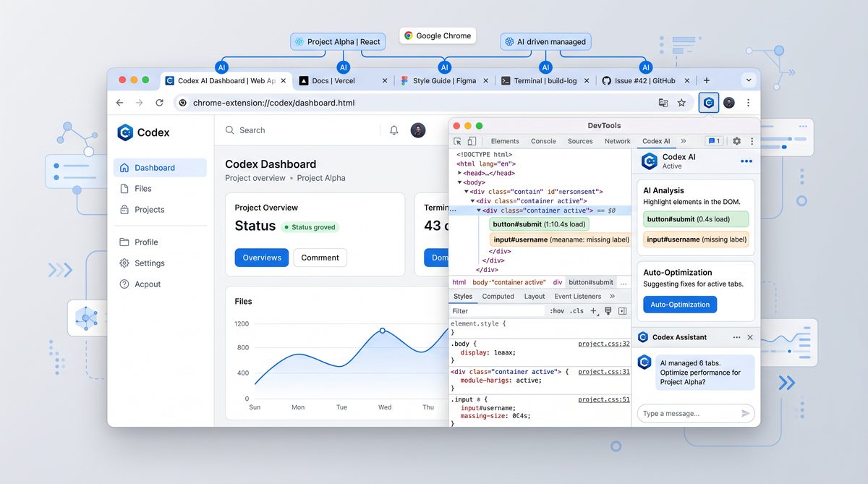Switch to the Layout tab
Viewport: 868px width, 484px height.
pyautogui.click(x=535, y=297)
